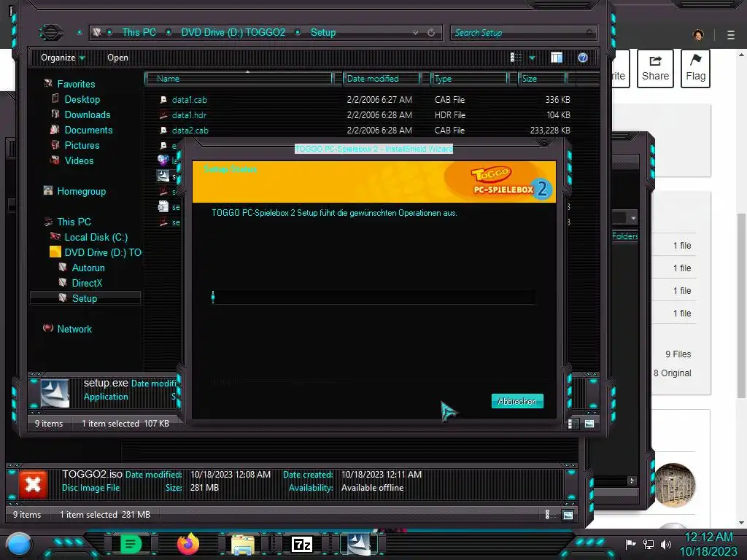
Task: Open the browser hamburger menu
Action: (x=731, y=35)
